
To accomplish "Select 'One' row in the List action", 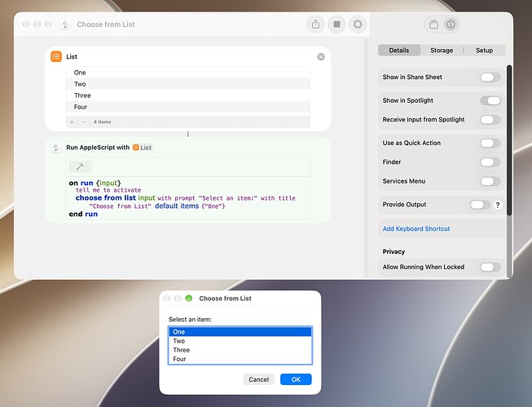I will [x=188, y=73].
